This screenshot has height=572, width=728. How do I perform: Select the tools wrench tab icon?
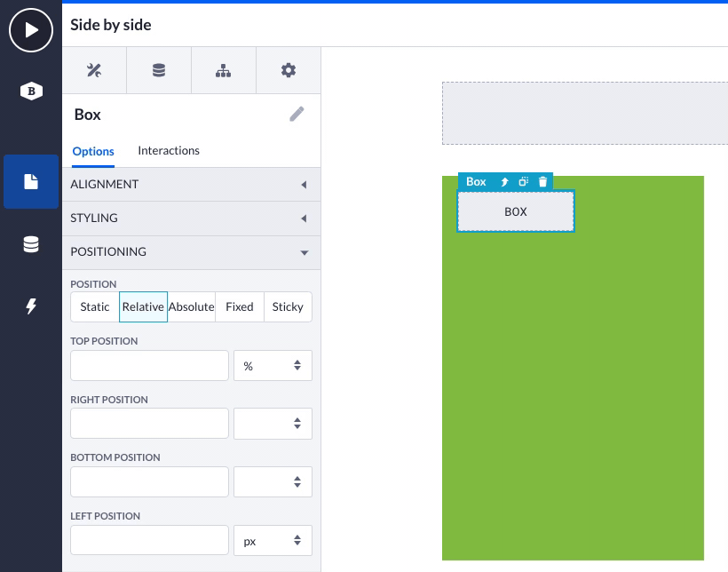tap(94, 71)
